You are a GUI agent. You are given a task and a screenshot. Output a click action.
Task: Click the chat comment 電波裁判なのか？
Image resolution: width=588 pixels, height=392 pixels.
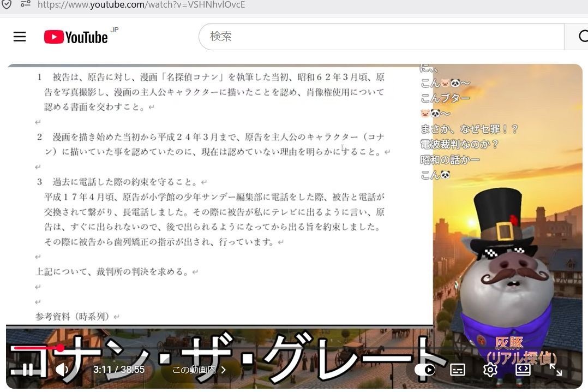[459, 144]
